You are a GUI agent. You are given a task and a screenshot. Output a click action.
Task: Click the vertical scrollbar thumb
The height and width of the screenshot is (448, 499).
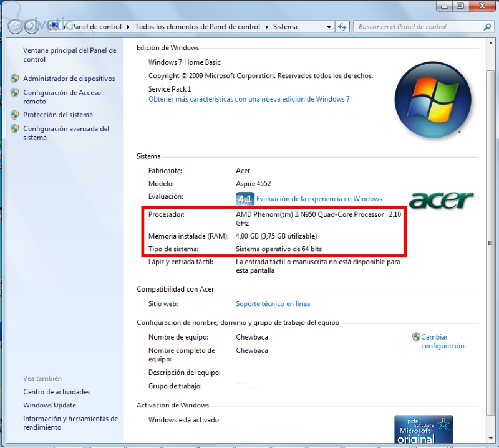pyautogui.click(x=490, y=242)
